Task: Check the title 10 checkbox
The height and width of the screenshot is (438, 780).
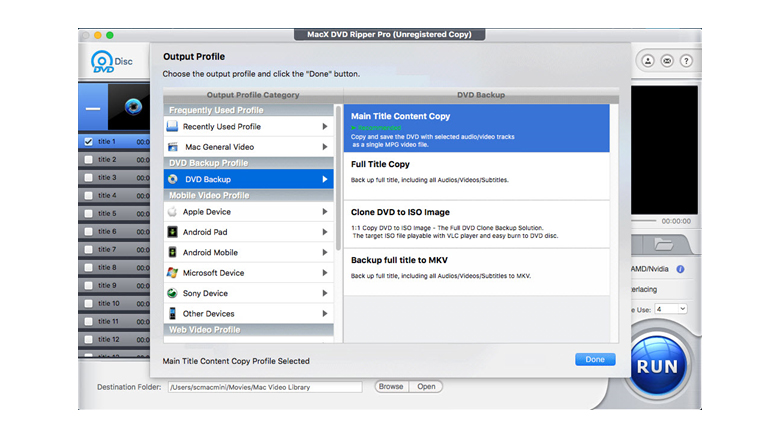Action: 89,304
